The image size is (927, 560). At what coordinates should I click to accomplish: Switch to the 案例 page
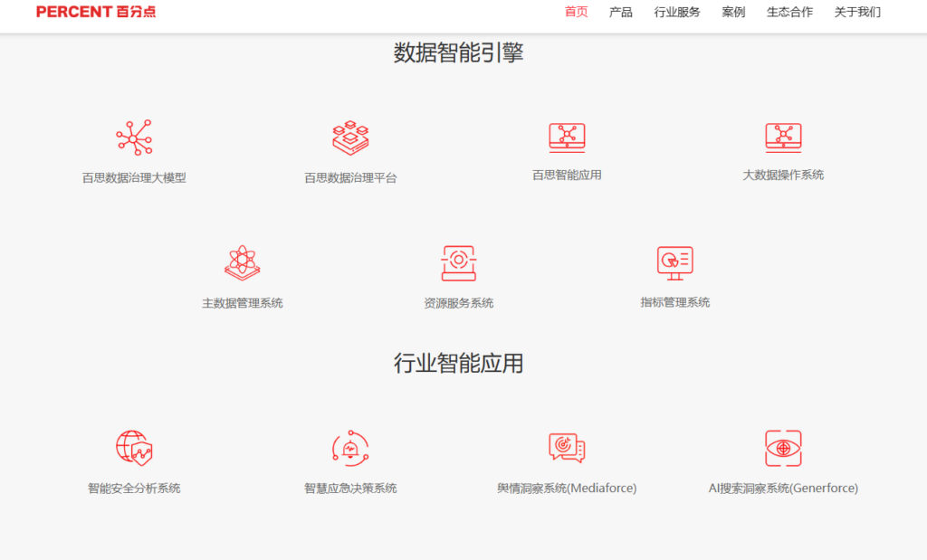point(733,13)
